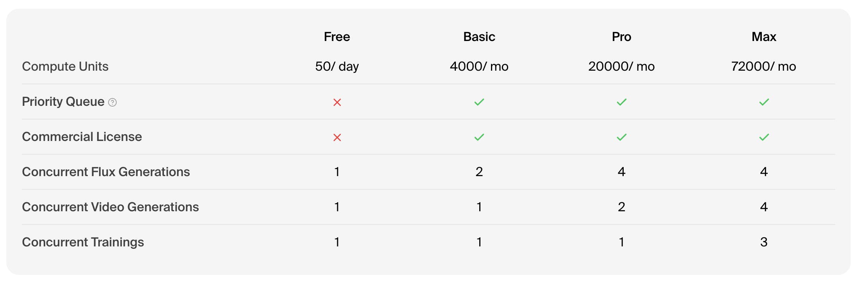Click Pro plan Commercial License checkmark
This screenshot has width=868, height=296.
tap(622, 137)
